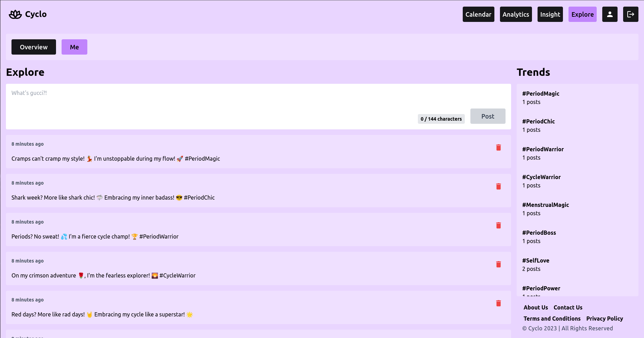Follow the About Us link

tap(536, 307)
